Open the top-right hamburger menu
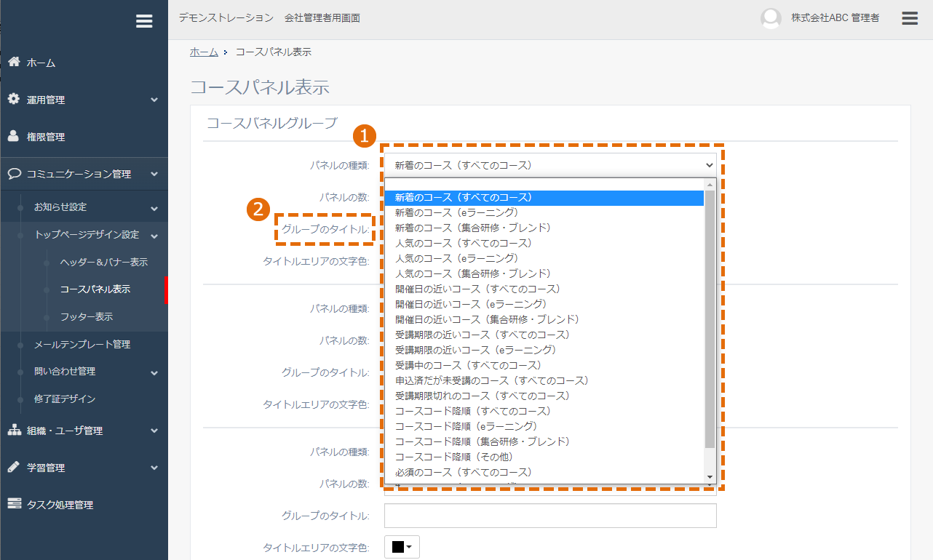Screen dimensions: 933x560 pyautogui.click(x=910, y=18)
